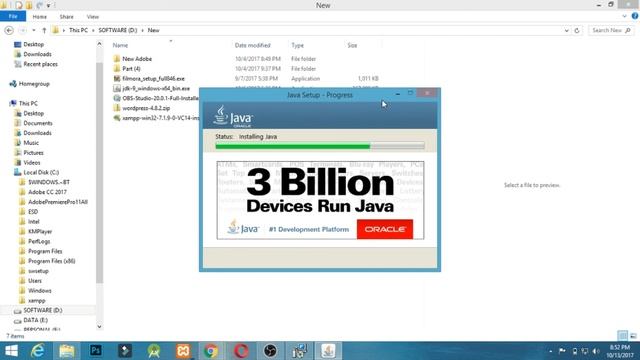The width and height of the screenshot is (640, 360).
Task: Select Recent places in navigation pane
Action: click(x=40, y=64)
